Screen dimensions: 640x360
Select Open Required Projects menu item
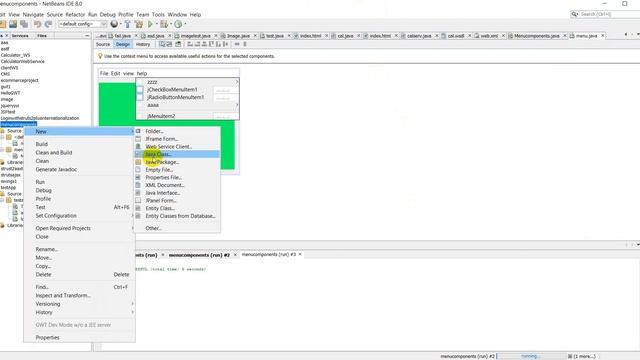tap(63, 229)
